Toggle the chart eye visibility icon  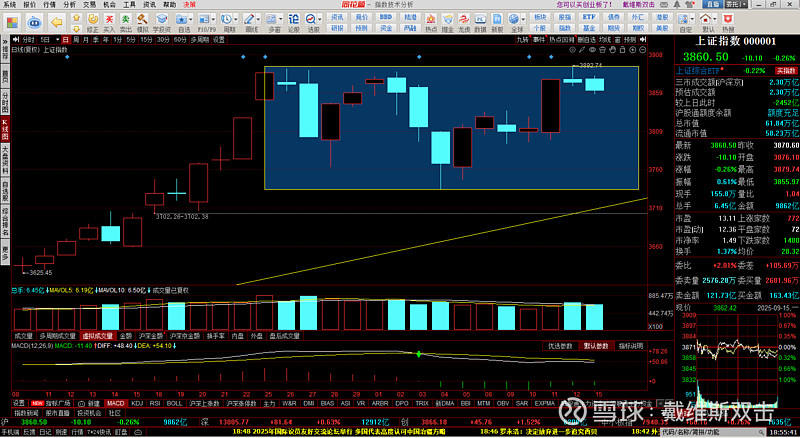pos(592,50)
